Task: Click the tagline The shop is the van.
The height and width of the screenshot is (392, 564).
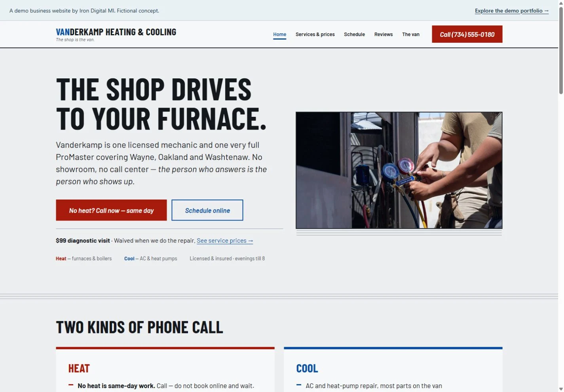Action: tap(75, 40)
